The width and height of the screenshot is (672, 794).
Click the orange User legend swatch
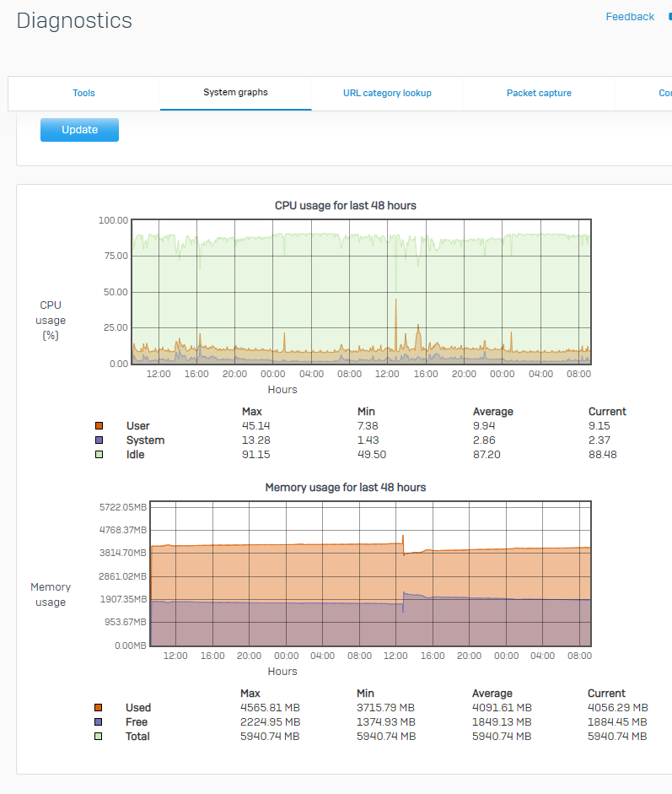click(99, 426)
